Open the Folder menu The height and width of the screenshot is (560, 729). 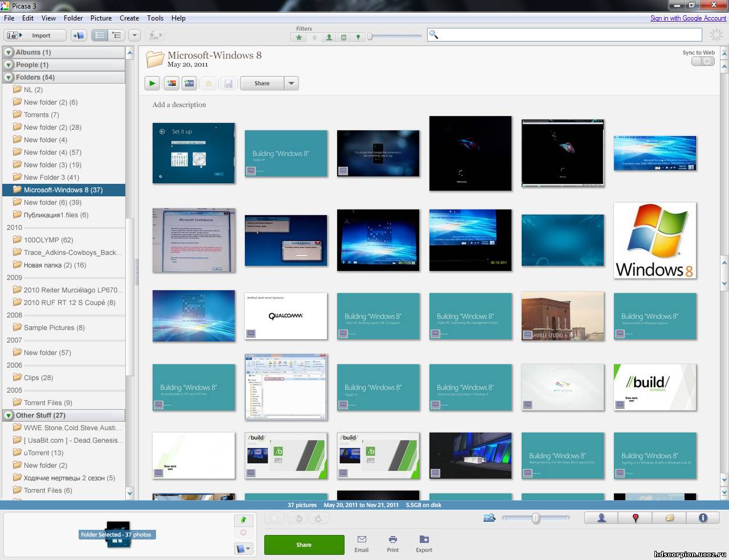click(x=73, y=18)
